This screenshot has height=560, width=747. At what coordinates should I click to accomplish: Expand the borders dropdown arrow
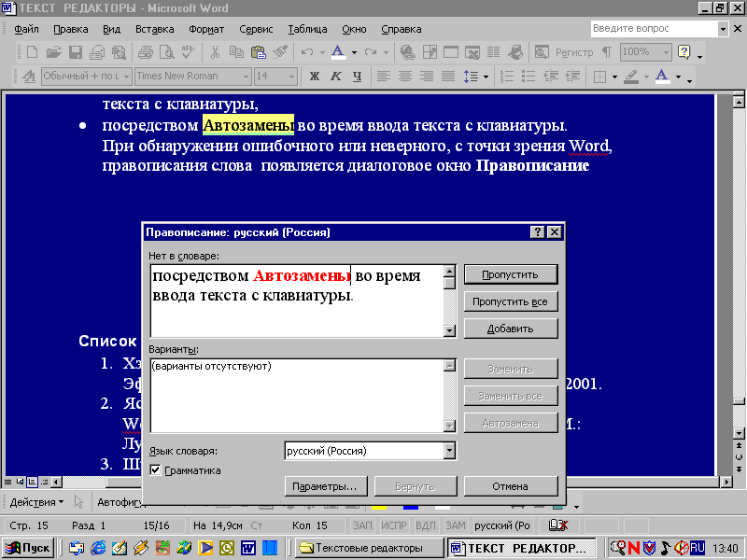[x=614, y=77]
